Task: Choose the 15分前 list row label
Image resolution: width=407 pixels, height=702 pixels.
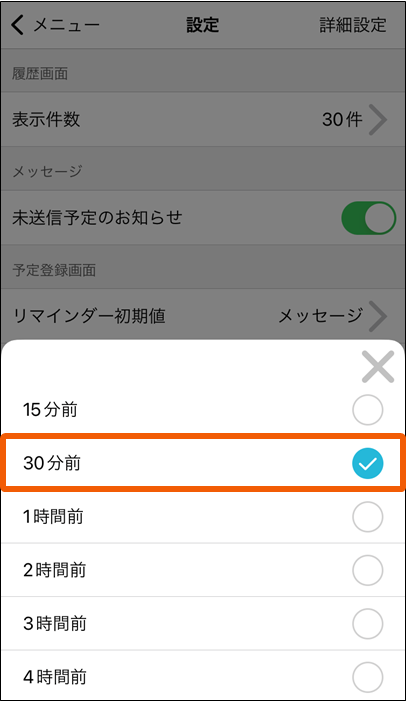Action: [50, 410]
